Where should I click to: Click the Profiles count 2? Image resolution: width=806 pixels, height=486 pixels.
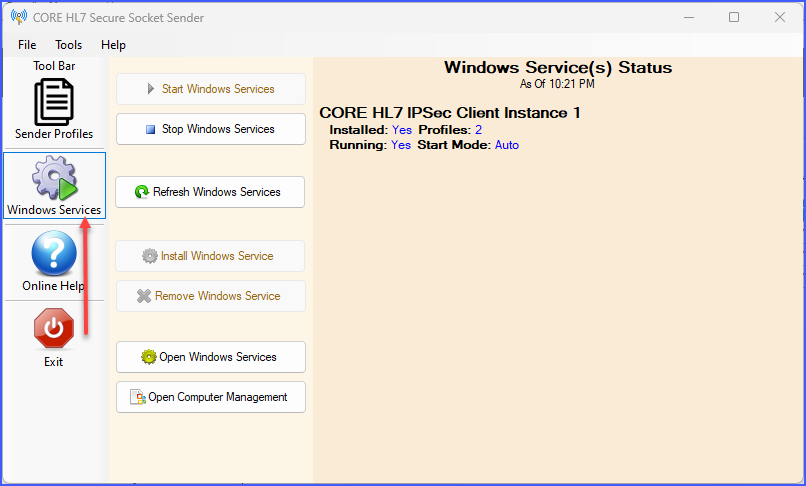(479, 130)
